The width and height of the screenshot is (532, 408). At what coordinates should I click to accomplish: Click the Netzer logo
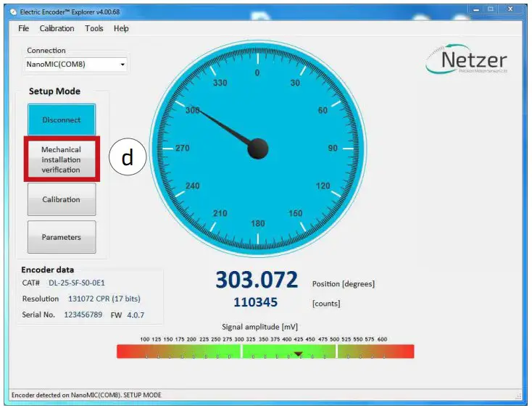(x=466, y=59)
